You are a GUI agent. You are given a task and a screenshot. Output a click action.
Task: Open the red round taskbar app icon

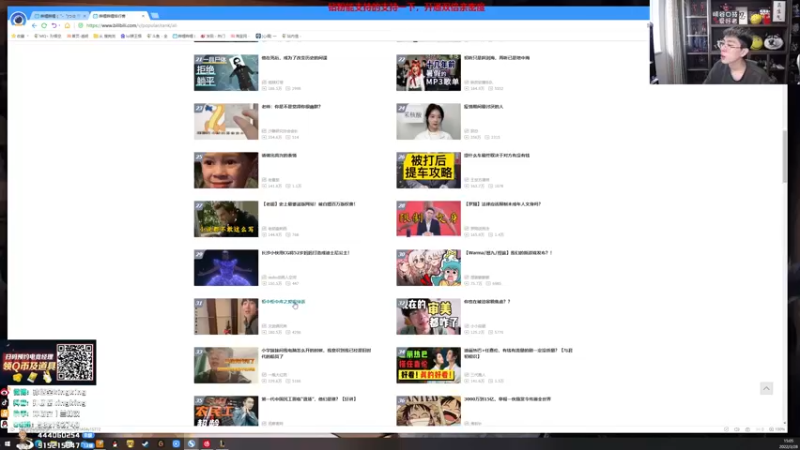tap(207, 444)
